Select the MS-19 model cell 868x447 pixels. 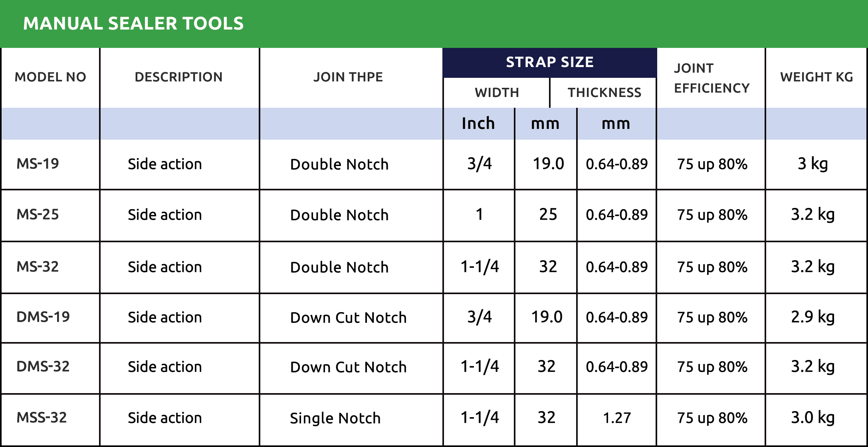coord(38,164)
